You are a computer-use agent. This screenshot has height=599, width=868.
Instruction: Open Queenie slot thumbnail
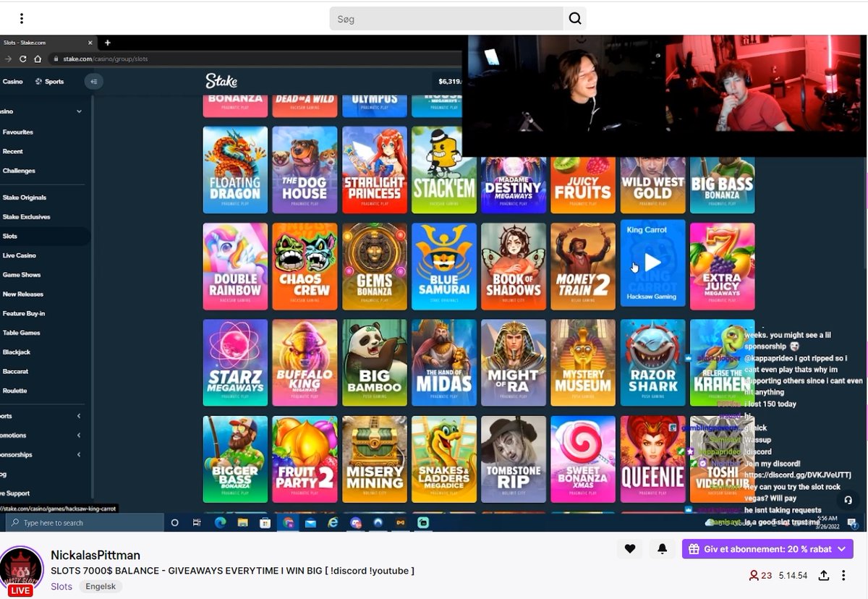click(x=652, y=459)
